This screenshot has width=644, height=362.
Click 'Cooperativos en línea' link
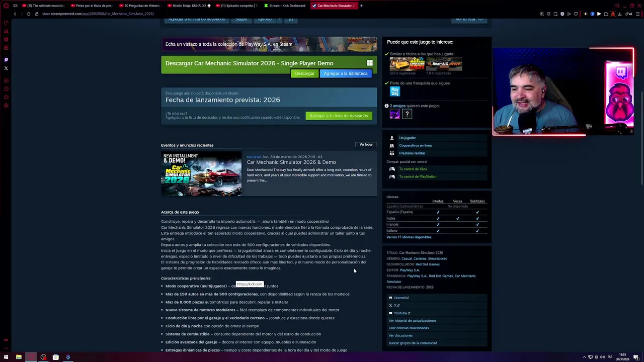pyautogui.click(x=415, y=145)
